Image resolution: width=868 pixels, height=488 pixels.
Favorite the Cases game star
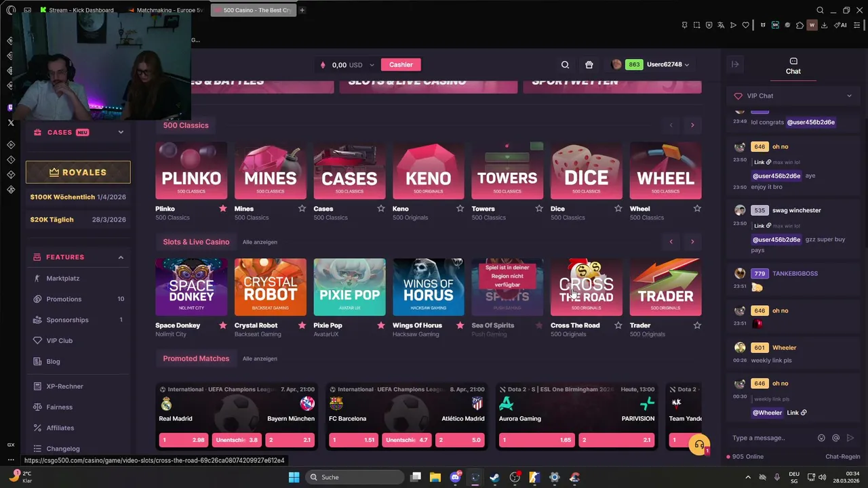(x=381, y=209)
